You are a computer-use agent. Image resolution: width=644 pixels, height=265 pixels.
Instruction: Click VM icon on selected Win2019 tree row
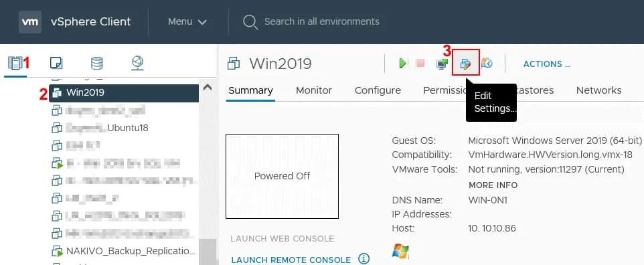[x=57, y=92]
